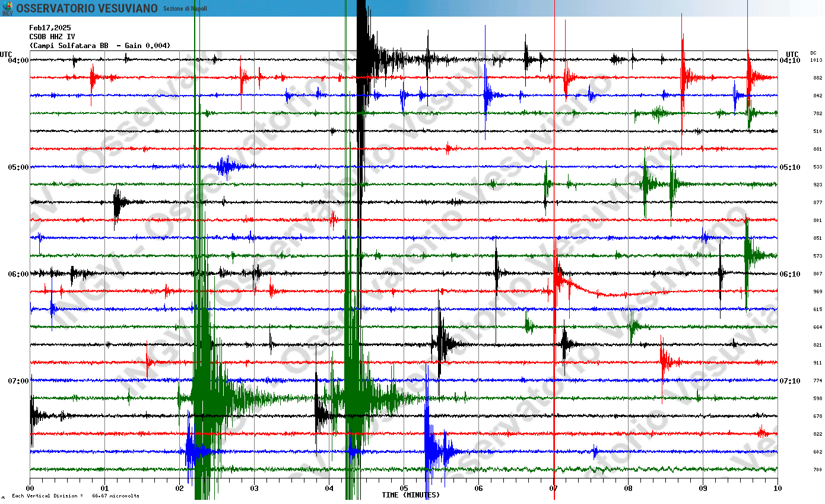Click minute tick label 06

[478, 489]
